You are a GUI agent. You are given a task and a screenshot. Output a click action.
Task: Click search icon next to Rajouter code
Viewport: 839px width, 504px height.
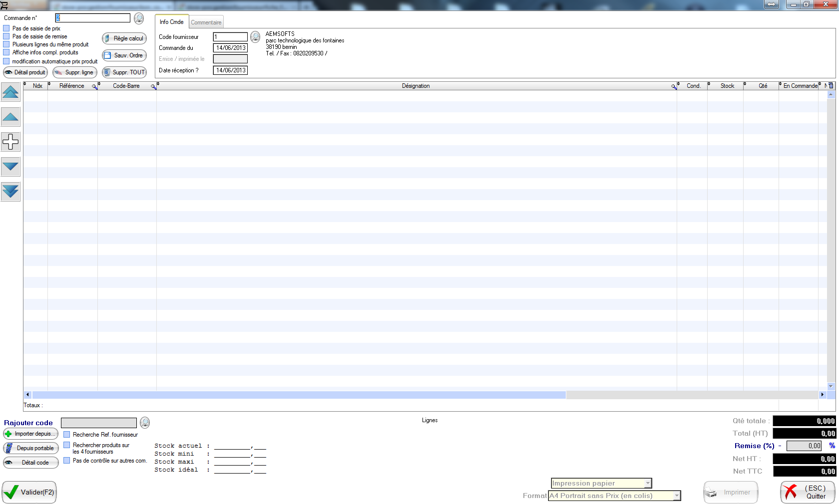coord(145,423)
